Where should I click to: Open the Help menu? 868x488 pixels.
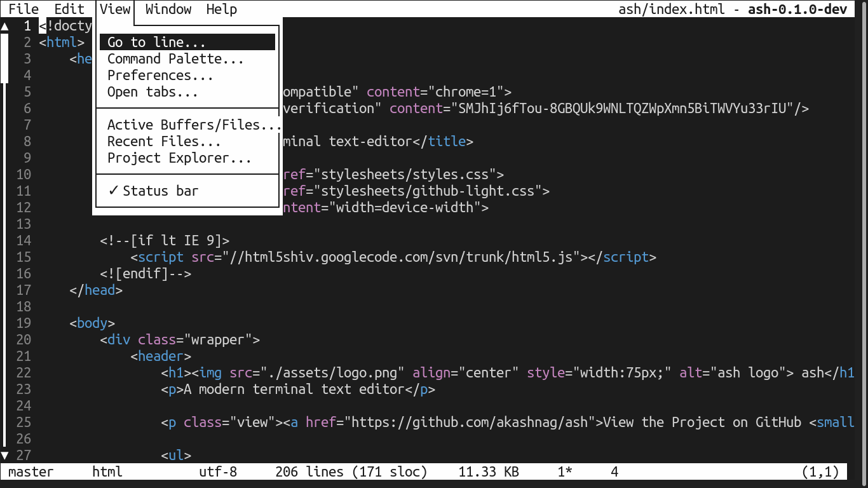coord(220,9)
